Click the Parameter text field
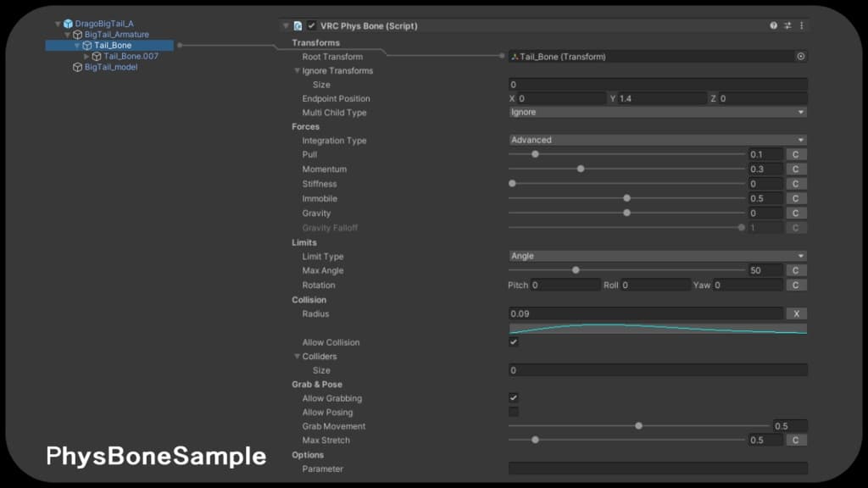The width and height of the screenshot is (868, 488). tap(657, 469)
